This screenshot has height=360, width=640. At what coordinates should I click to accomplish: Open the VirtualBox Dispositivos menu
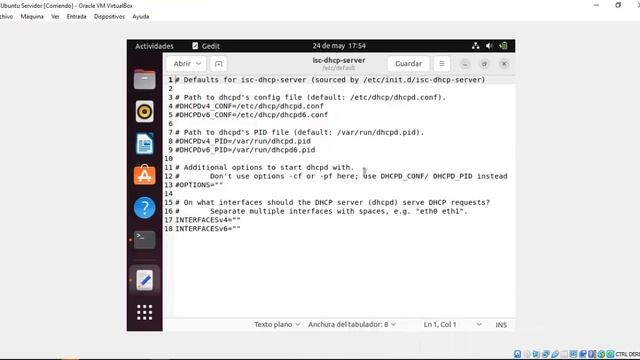pos(109,16)
